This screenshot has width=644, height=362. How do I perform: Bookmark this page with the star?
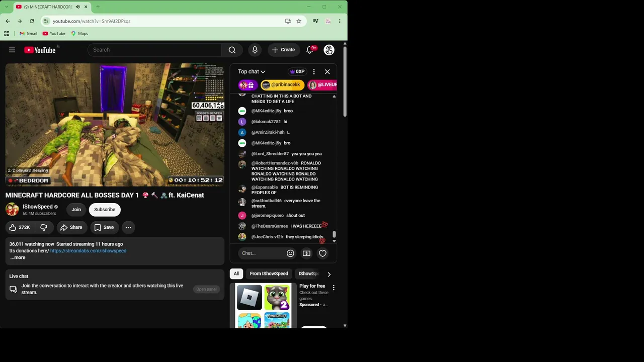tap(299, 21)
